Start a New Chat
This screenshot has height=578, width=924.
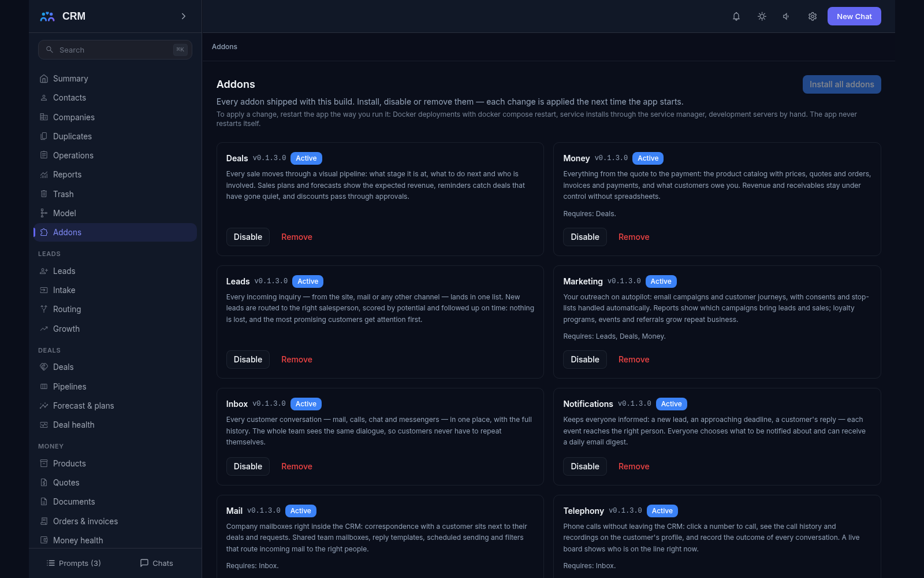pyautogui.click(x=854, y=16)
